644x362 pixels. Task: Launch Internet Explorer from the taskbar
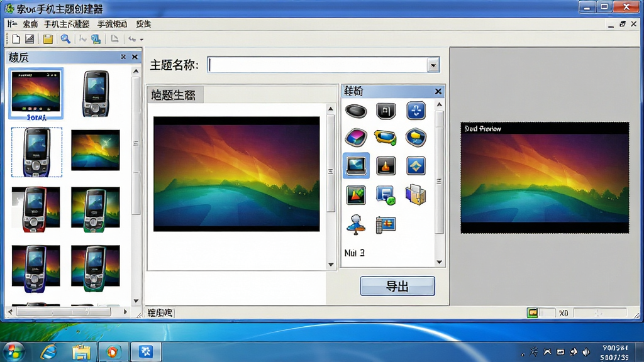[49, 352]
